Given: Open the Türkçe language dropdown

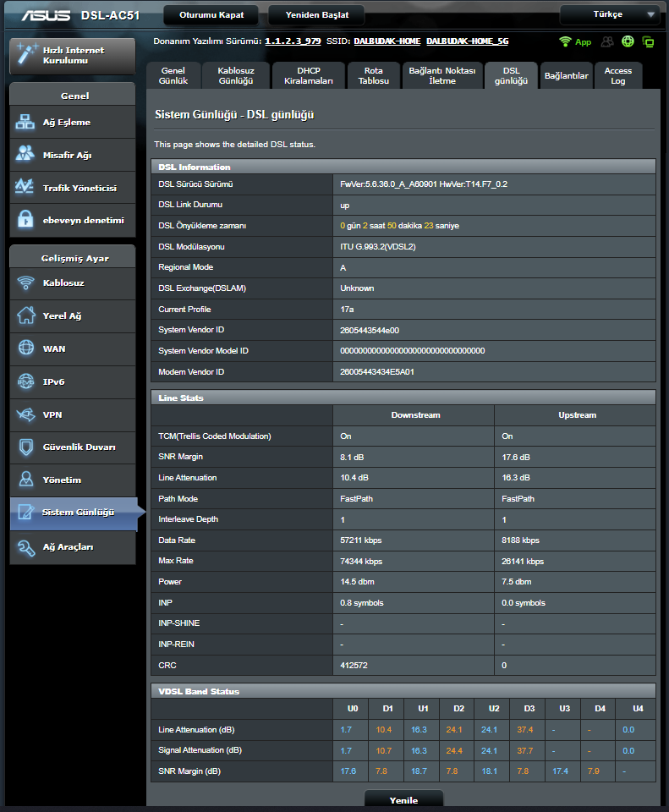Looking at the screenshot, I should point(609,14).
